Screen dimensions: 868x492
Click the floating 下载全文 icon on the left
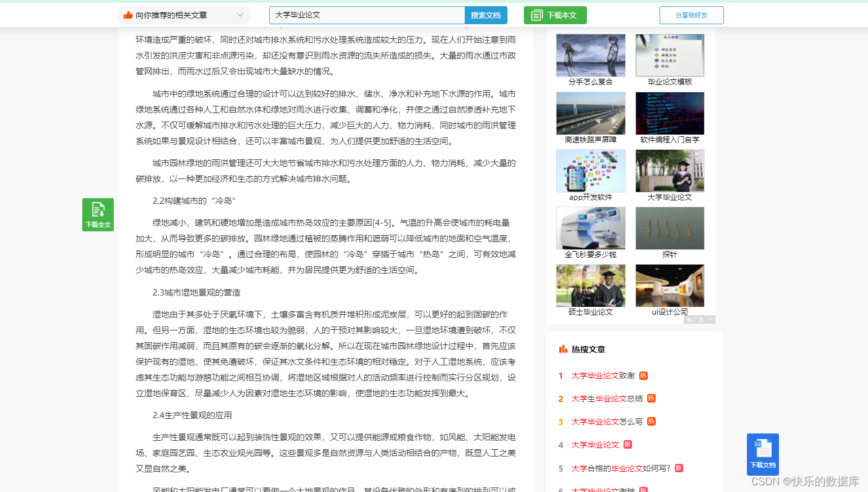[x=97, y=214]
